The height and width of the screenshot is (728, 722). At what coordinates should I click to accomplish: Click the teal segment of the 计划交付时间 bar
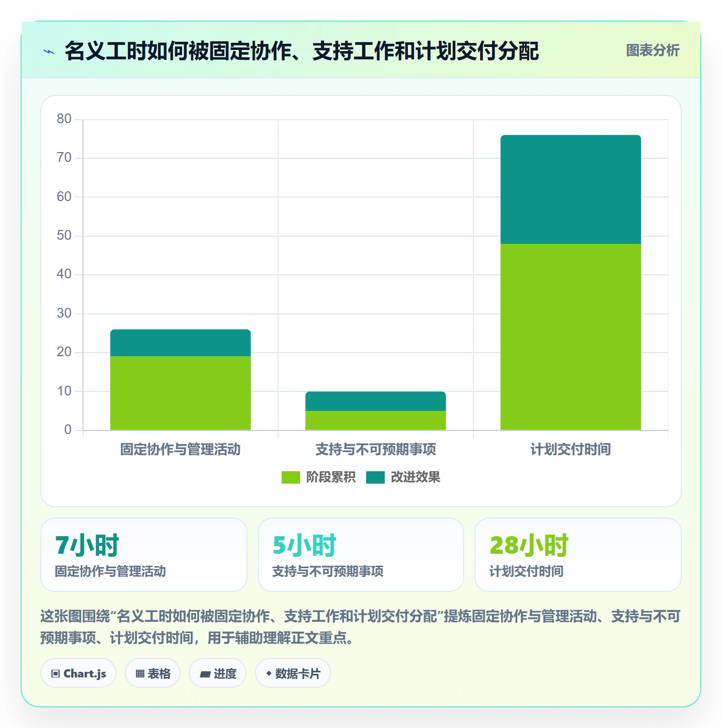[x=571, y=189]
